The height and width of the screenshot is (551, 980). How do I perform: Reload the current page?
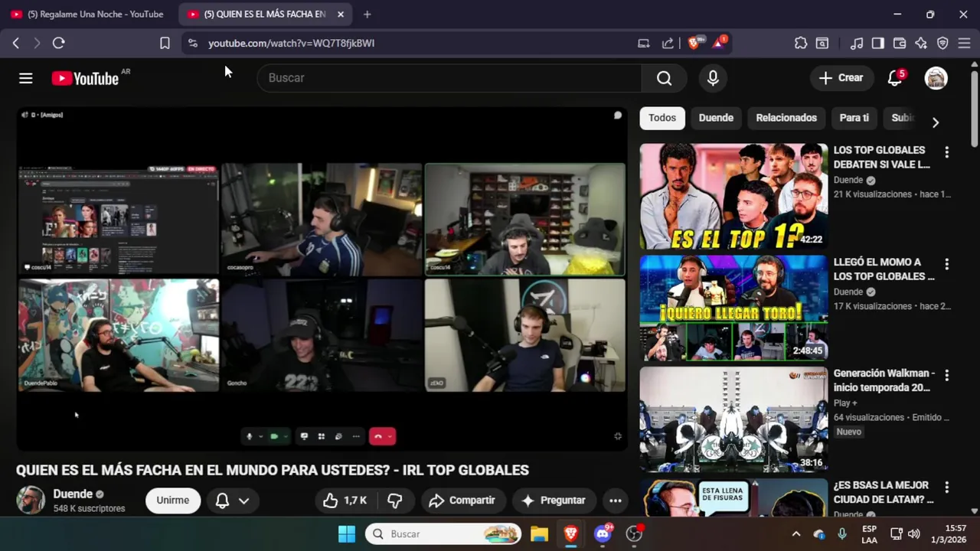click(58, 43)
